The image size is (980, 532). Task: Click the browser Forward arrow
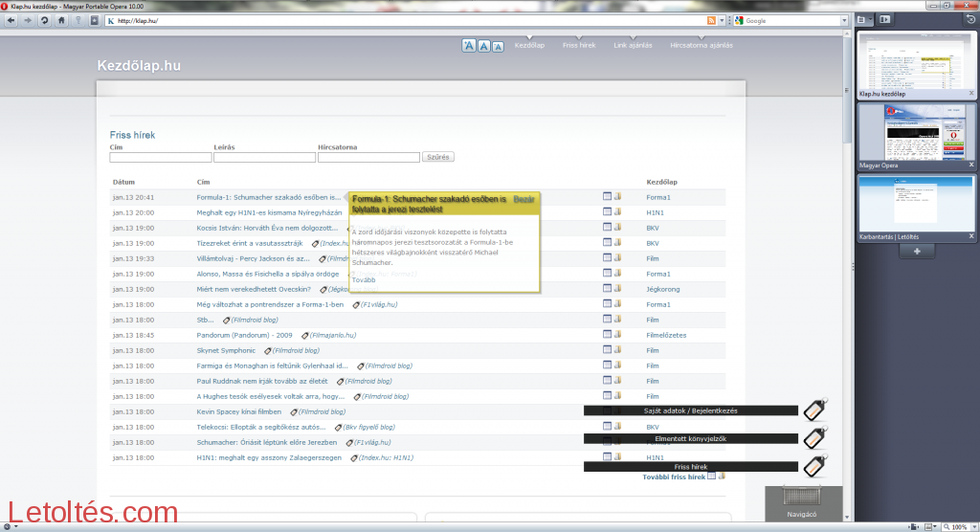coord(28,21)
